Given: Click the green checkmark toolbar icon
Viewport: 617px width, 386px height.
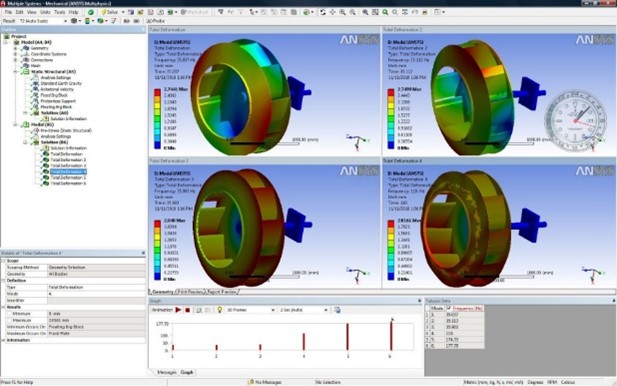Looking at the screenshot, I should pyautogui.click(x=91, y=12).
